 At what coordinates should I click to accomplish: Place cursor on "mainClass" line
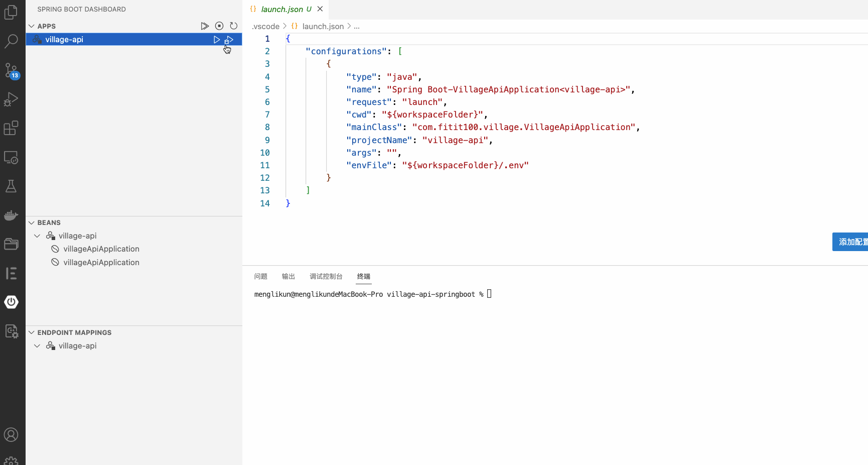click(493, 127)
